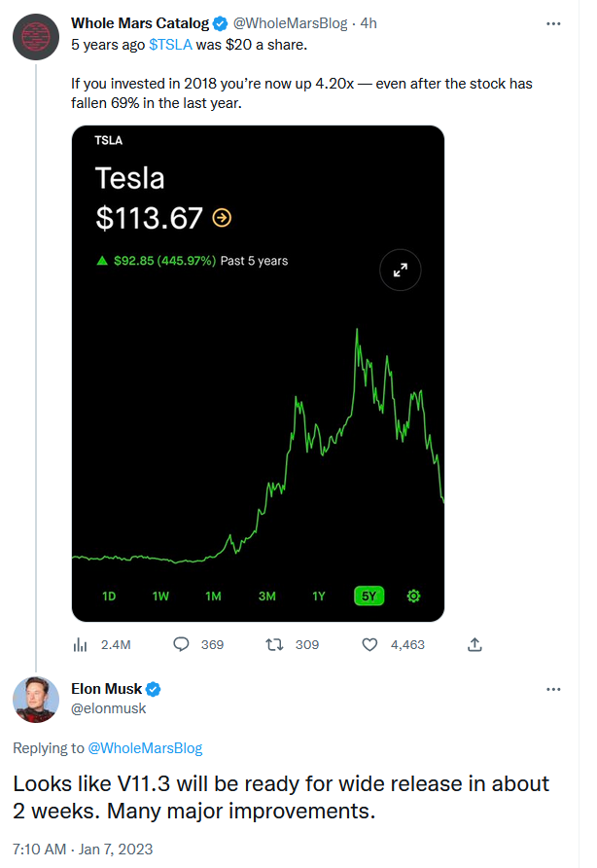
Task: Click the orange arrow beside $113.67
Action: pyautogui.click(x=222, y=218)
